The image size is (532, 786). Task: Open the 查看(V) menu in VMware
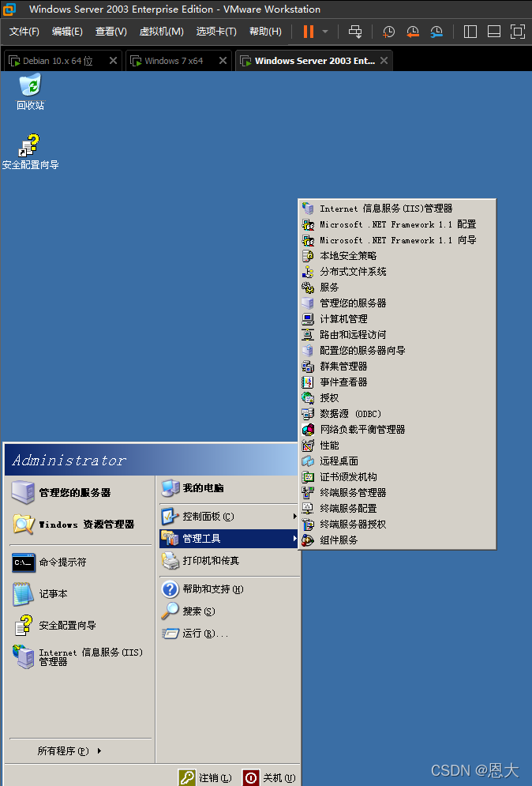[111, 32]
